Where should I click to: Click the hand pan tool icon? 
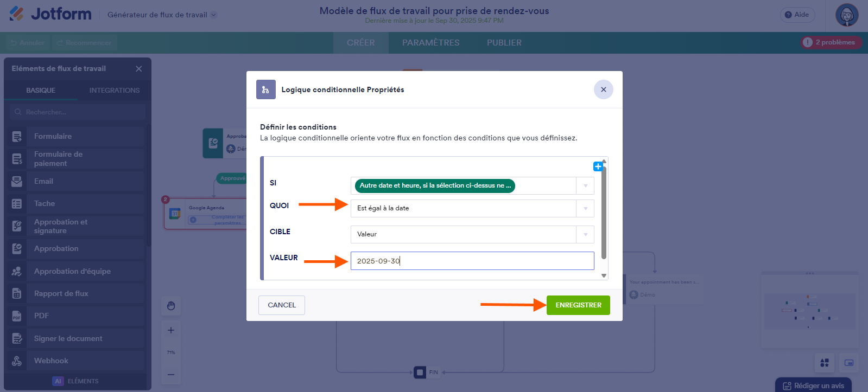[x=171, y=306]
